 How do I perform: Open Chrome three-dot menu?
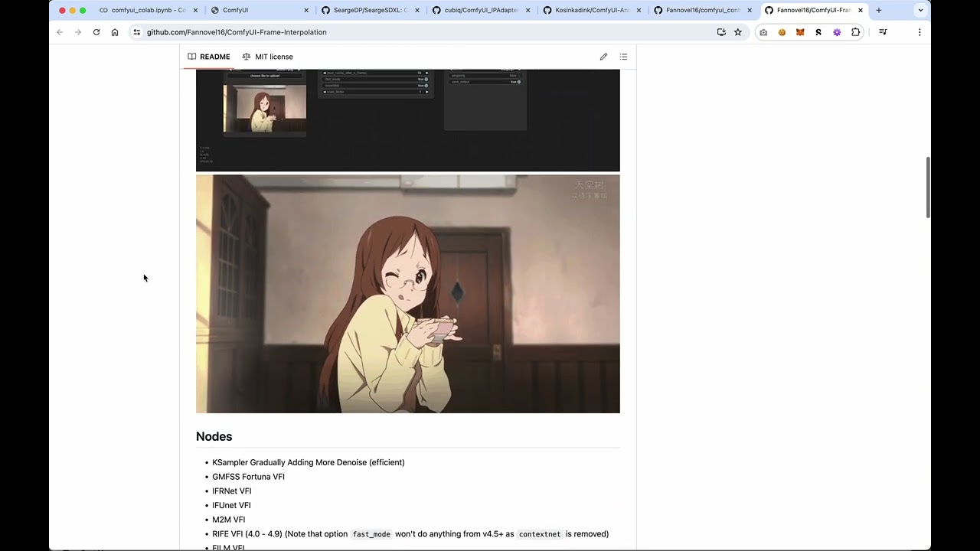(920, 32)
